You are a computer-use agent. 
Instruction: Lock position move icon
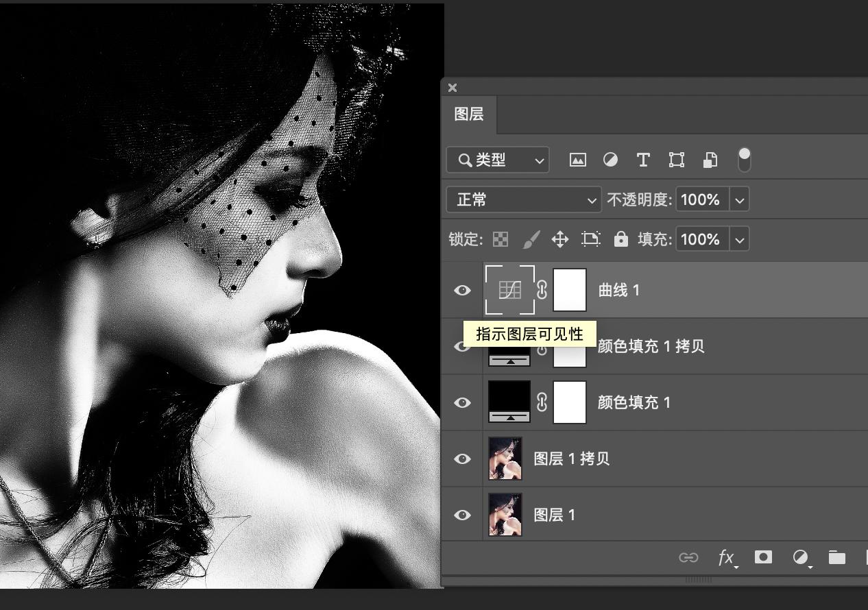pyautogui.click(x=560, y=239)
